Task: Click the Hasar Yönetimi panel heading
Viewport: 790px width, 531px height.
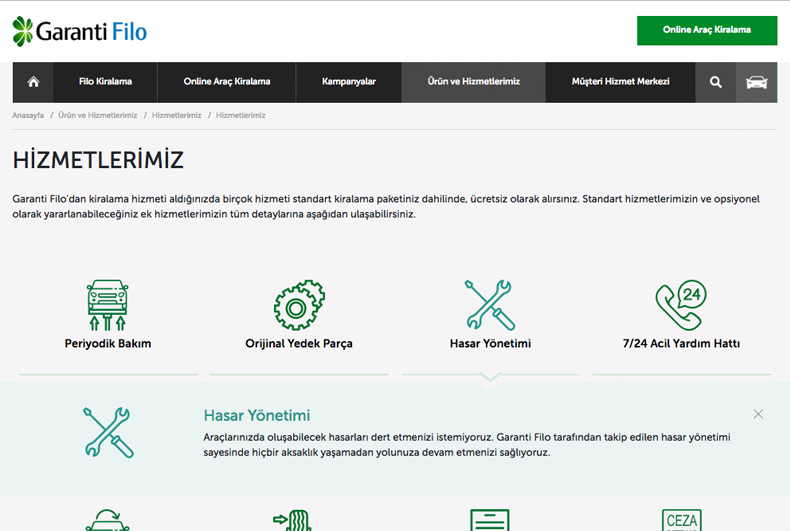Action: tap(257, 416)
